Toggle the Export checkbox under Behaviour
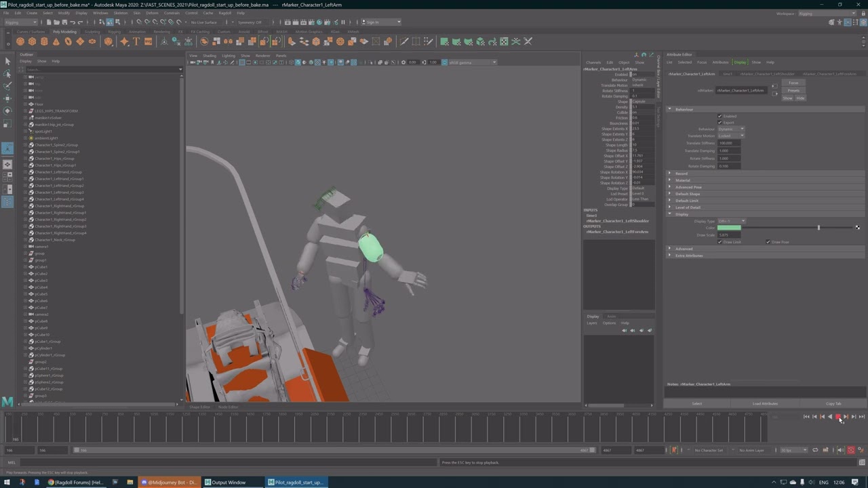This screenshot has width=868, height=488. 720,123
